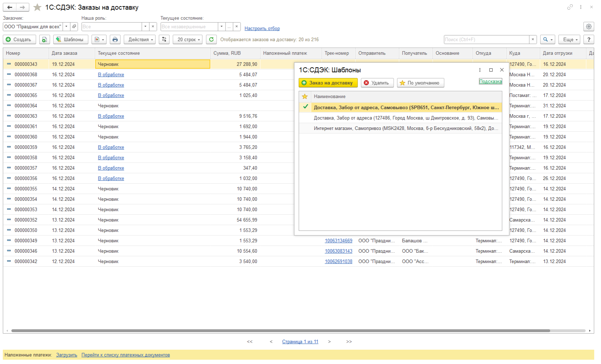Close the 1С:СДЭК: Шаблоны dialog
This screenshot has height=364, width=601.
click(502, 70)
